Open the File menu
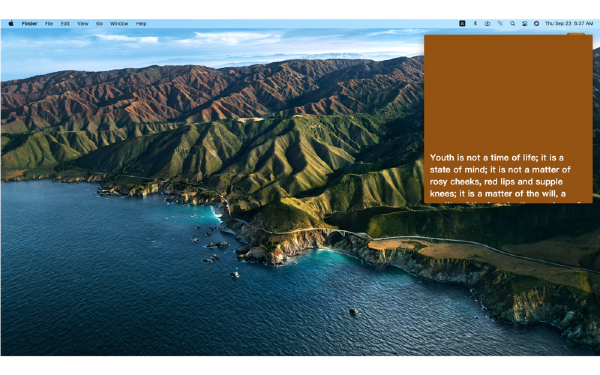This screenshot has width=600, height=375. [x=49, y=23]
